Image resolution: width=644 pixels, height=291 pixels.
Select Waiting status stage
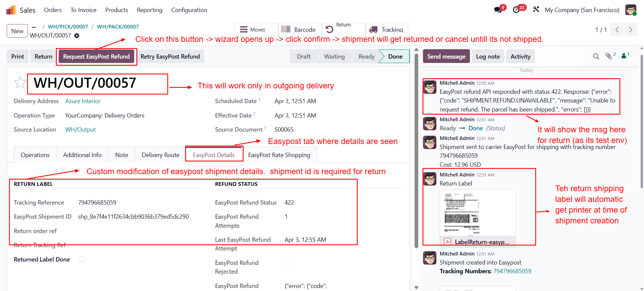pos(334,56)
